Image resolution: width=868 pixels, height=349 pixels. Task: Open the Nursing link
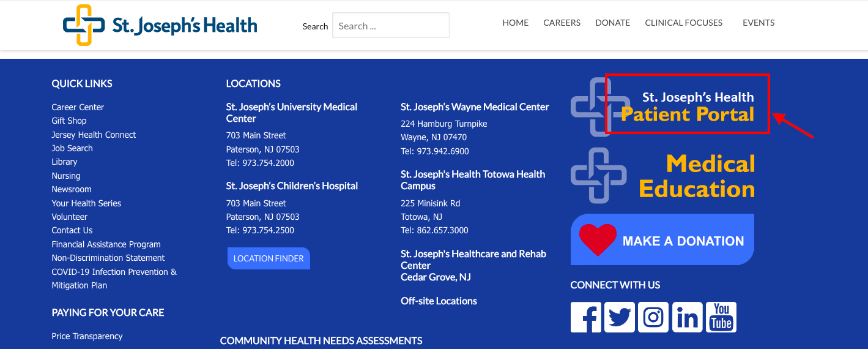pyautogui.click(x=66, y=176)
